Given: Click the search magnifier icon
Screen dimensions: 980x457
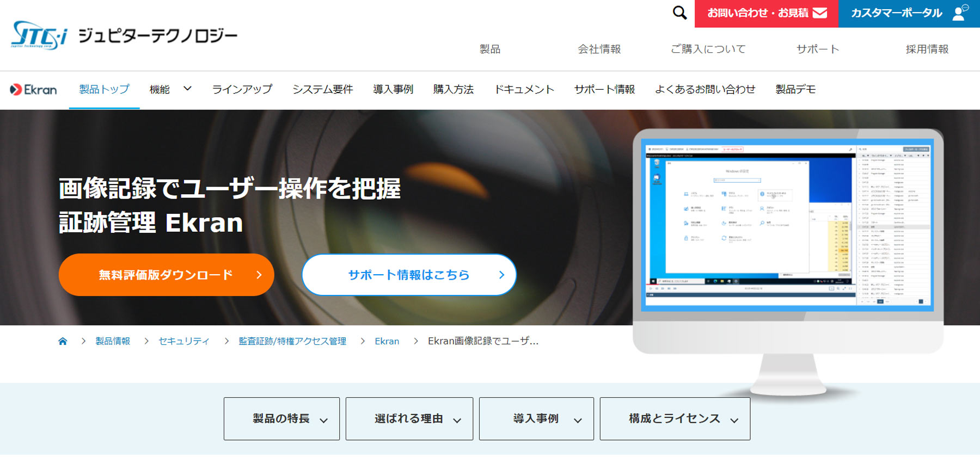Looking at the screenshot, I should pos(679,13).
